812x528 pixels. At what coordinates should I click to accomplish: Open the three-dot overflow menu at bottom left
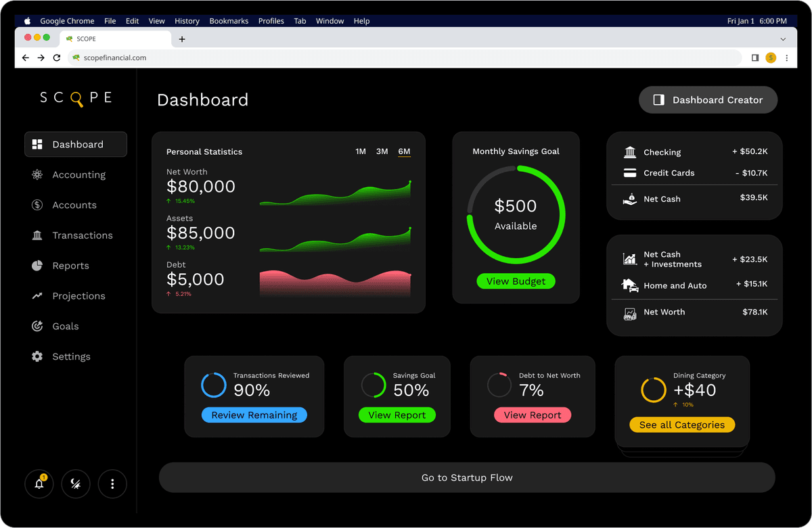[x=112, y=484]
